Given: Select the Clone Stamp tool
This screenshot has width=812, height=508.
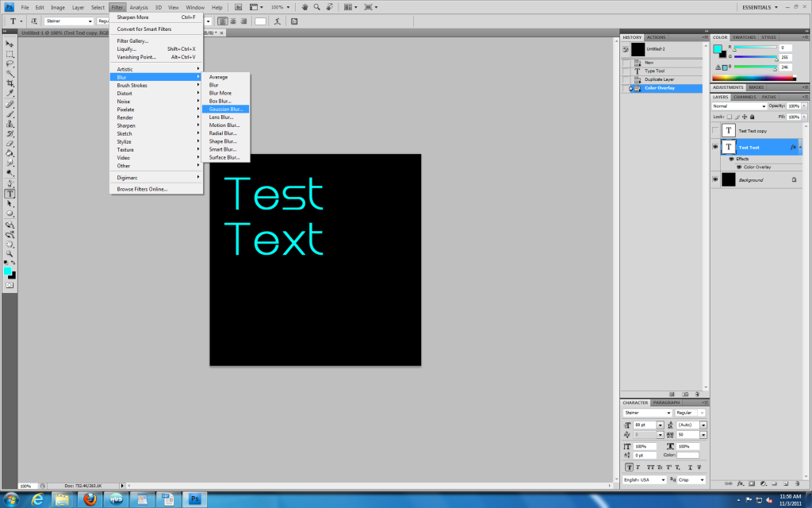Looking at the screenshot, I should pyautogui.click(x=10, y=124).
